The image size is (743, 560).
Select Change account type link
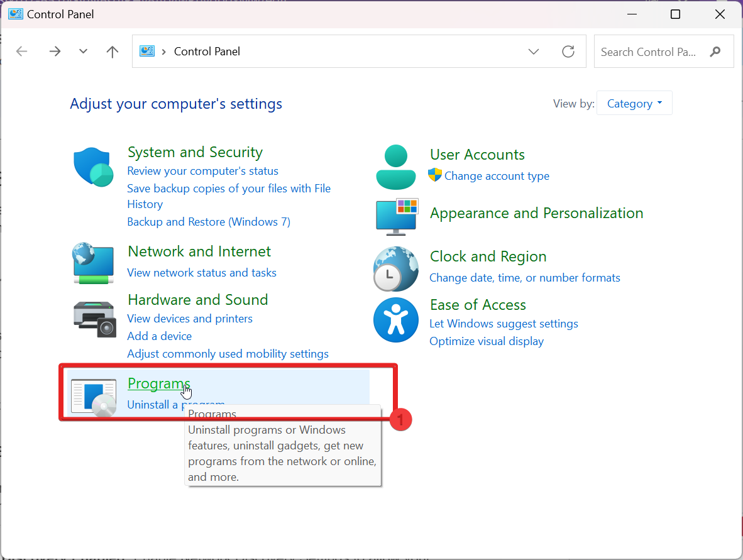(x=497, y=176)
